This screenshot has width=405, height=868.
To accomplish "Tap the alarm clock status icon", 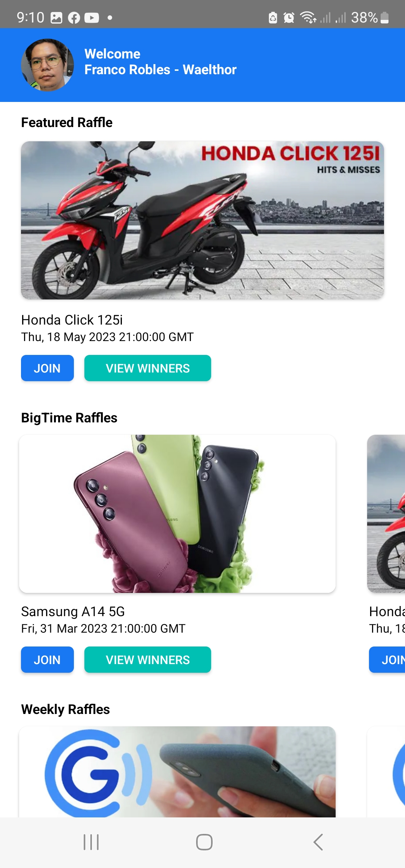I will pos(289,18).
